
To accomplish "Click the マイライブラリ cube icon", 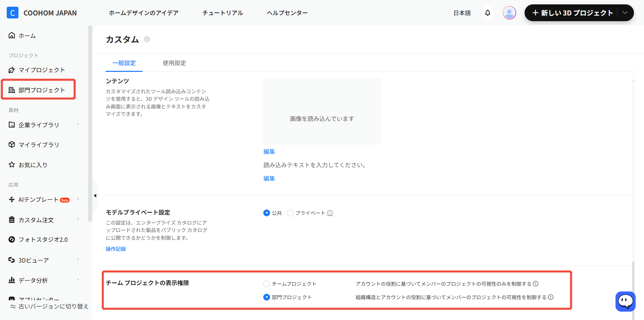I will (12, 144).
